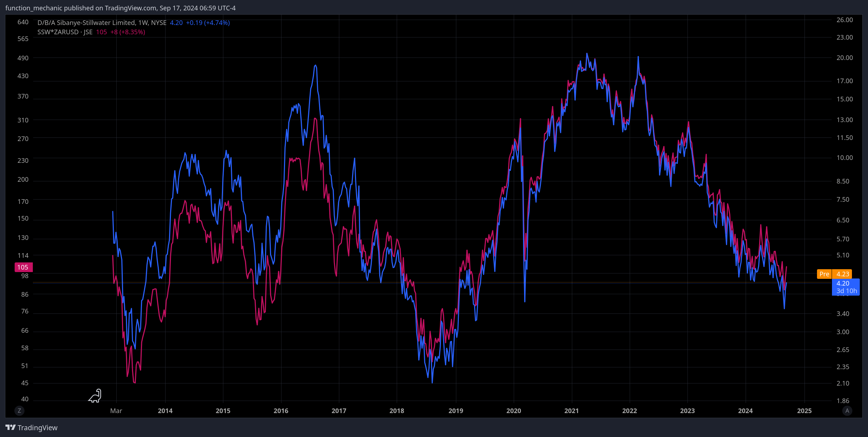Click the +8 (+8.35%) change text
Image resolution: width=868 pixels, height=437 pixels.
coord(128,32)
